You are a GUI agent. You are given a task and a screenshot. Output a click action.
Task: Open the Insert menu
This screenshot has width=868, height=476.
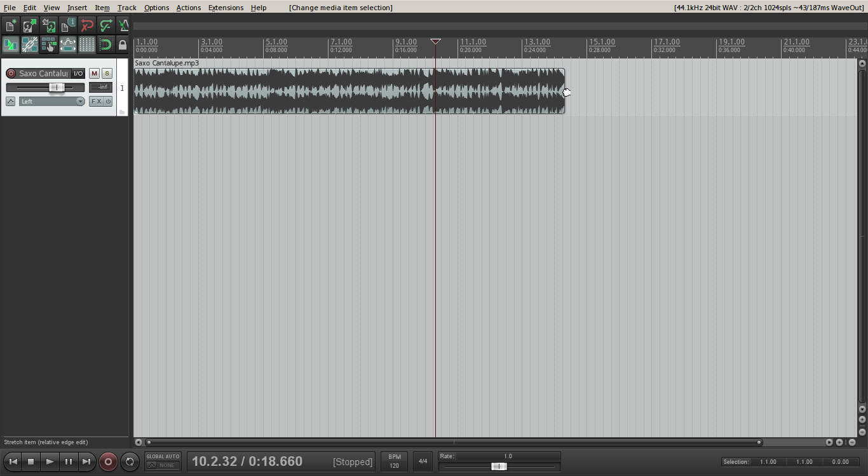point(77,8)
